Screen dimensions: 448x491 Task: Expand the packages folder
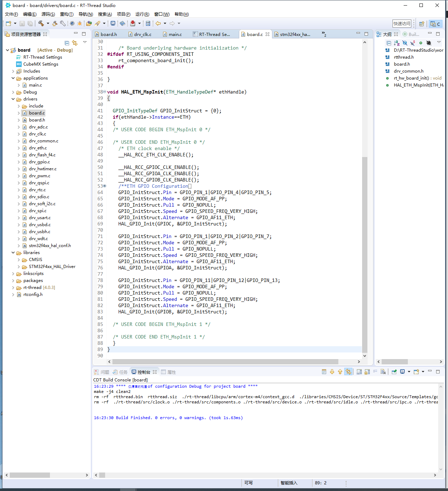point(13,281)
